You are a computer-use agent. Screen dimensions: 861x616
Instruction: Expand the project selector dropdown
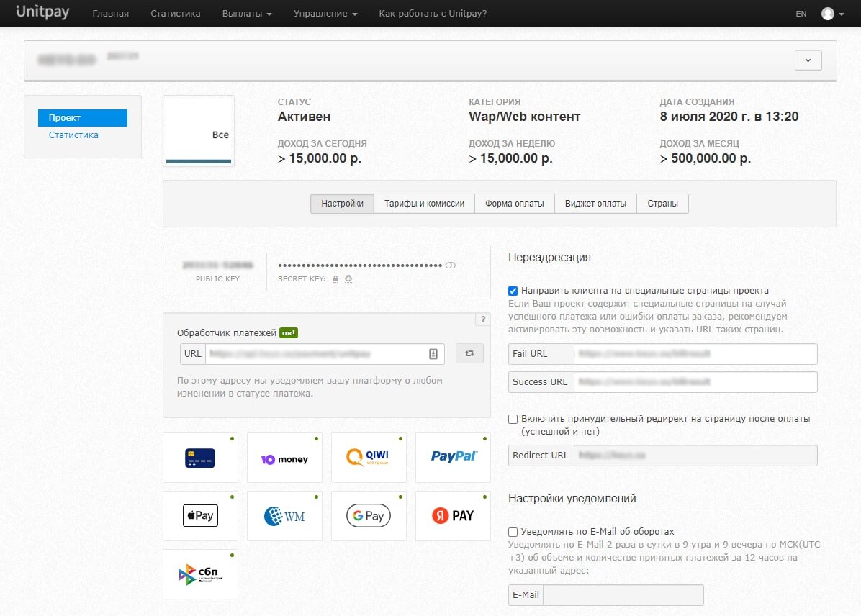click(808, 60)
